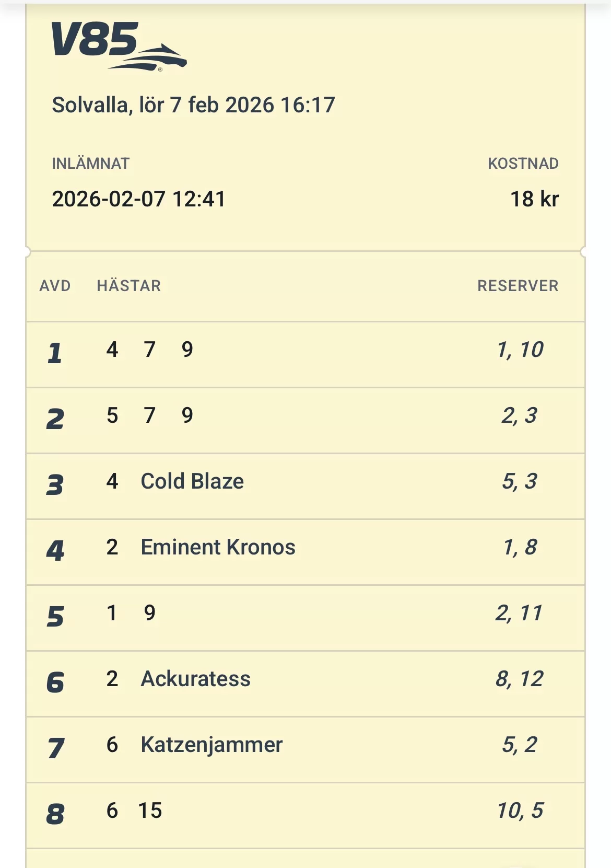Select race number 2 icon
Viewport: 611px width, 868px height.
pos(55,420)
